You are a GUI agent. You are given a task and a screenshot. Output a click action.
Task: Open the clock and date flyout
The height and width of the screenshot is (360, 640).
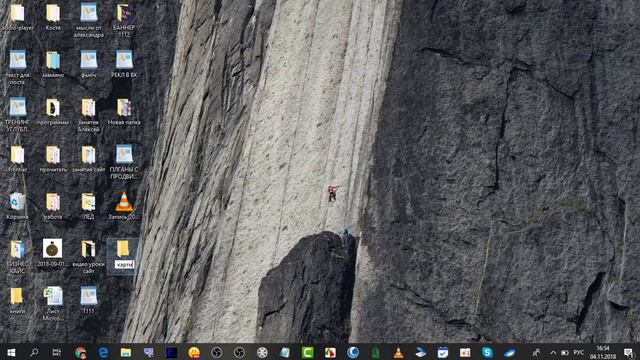tap(602, 352)
